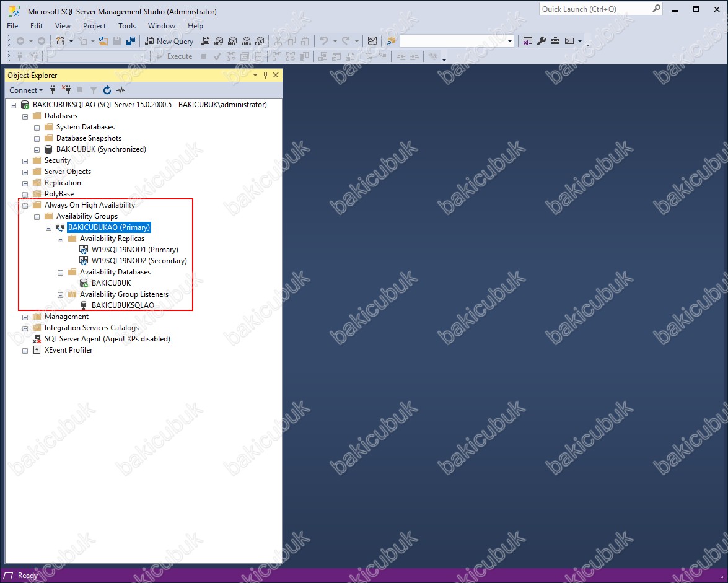
Task: Open the Edit menu
Action: point(36,26)
